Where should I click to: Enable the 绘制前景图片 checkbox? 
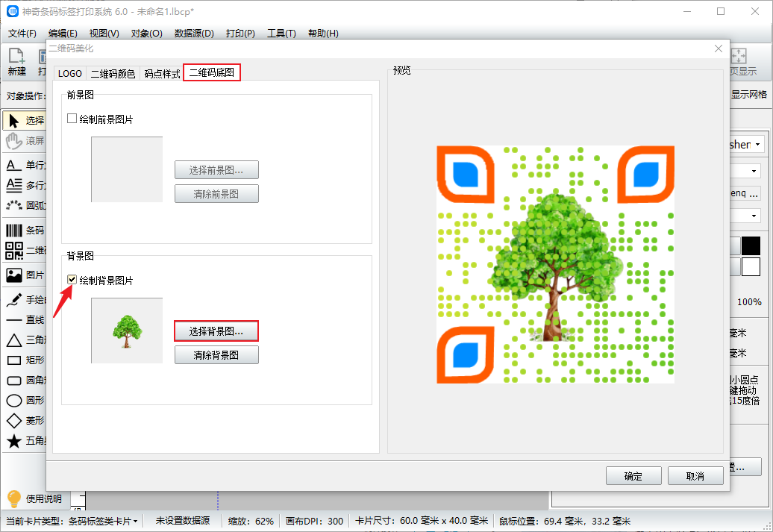[72, 119]
